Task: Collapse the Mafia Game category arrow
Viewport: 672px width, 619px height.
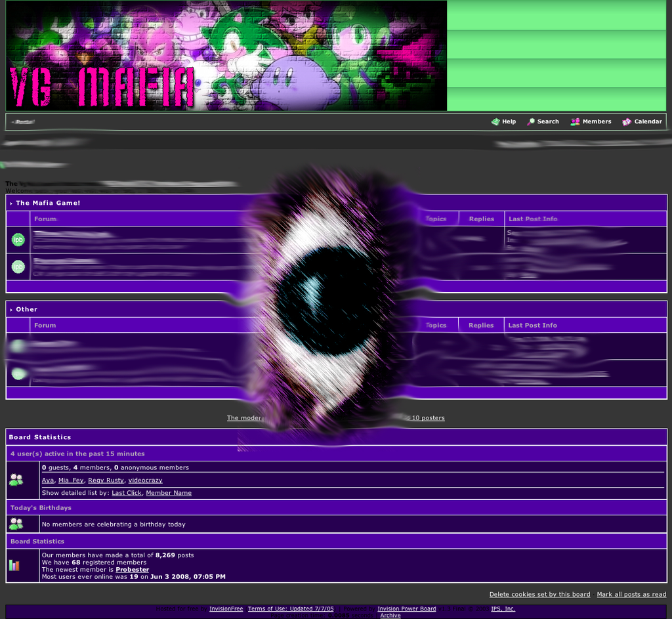Action: coord(11,203)
